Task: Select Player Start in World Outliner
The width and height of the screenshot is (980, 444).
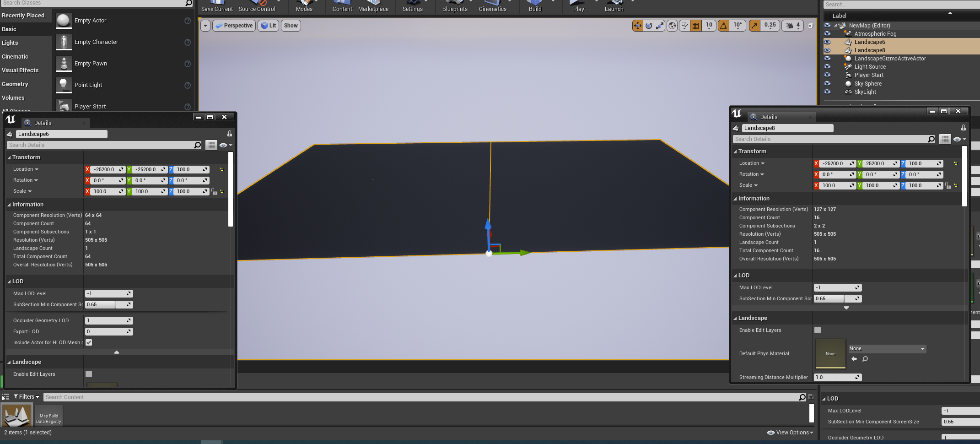Action: [x=869, y=75]
